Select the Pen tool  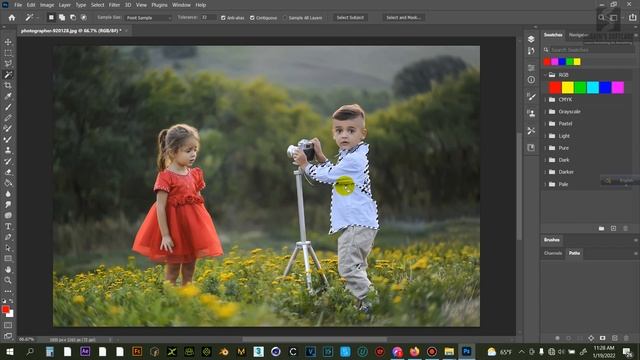[8, 237]
